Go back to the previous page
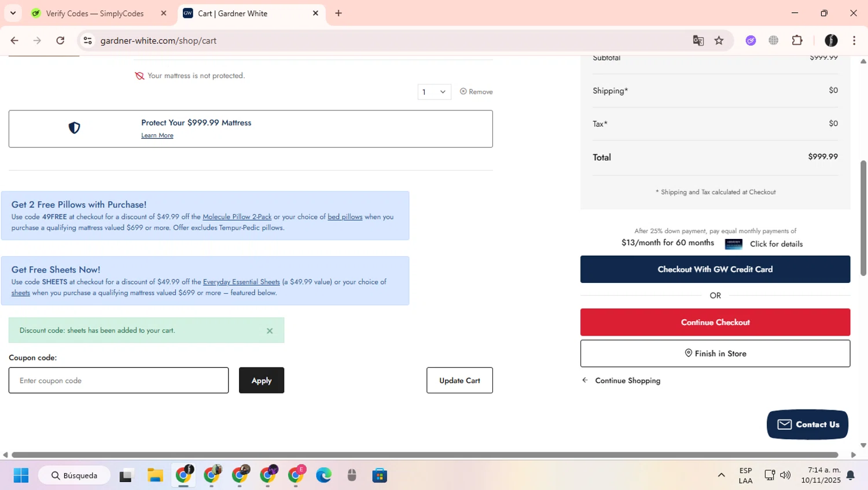Image resolution: width=868 pixels, height=490 pixels. (14, 40)
